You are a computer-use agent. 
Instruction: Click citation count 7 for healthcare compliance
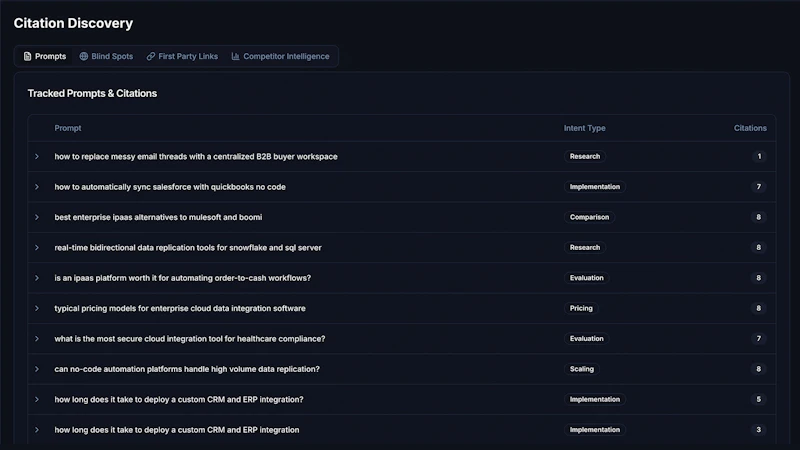pyautogui.click(x=759, y=339)
